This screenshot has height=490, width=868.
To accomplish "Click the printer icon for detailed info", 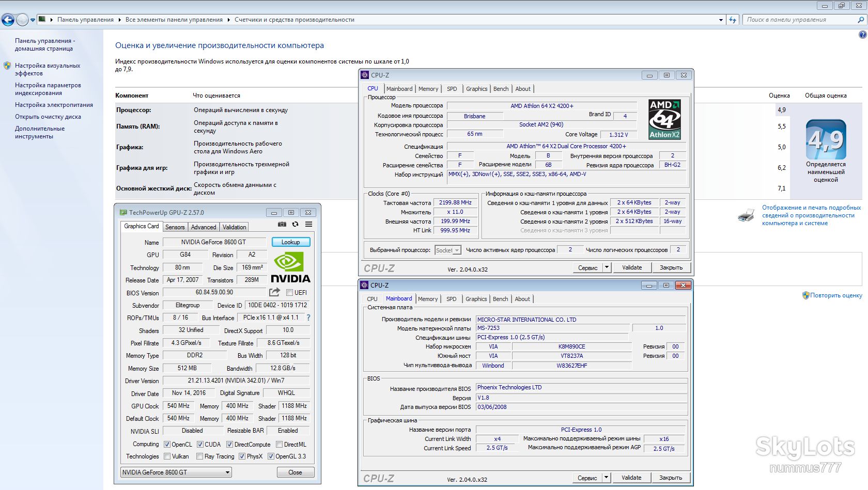I will [x=746, y=215].
